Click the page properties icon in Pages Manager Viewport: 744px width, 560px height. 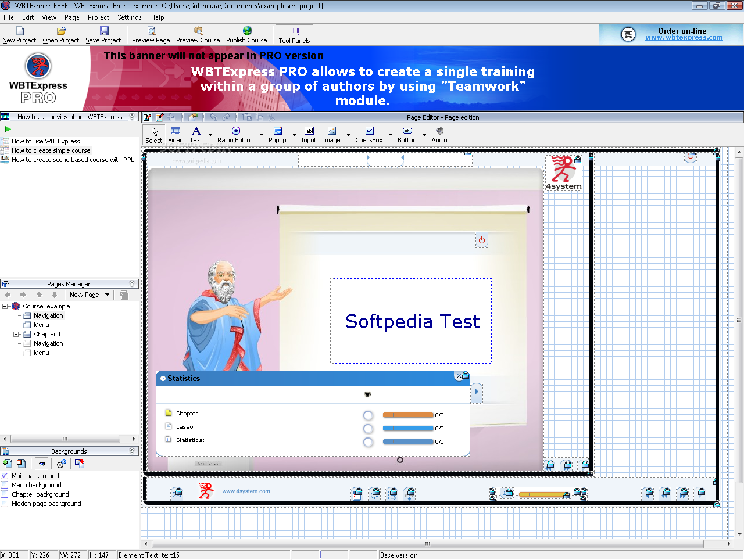124,295
